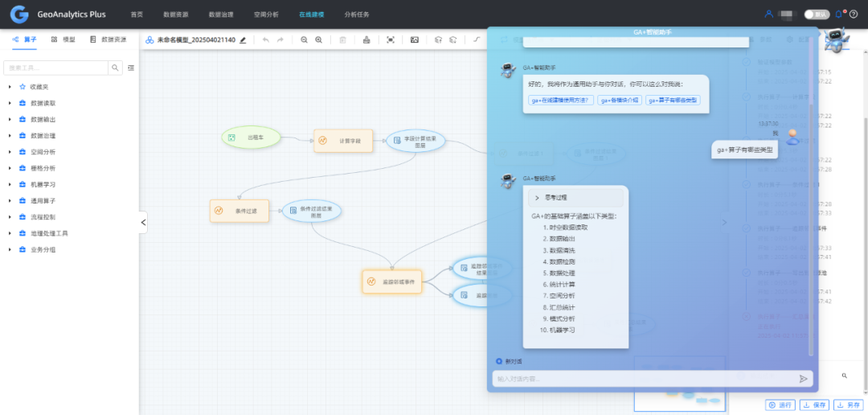
Task: Select the 条件过滤结果图层 result node
Action: click(x=312, y=211)
